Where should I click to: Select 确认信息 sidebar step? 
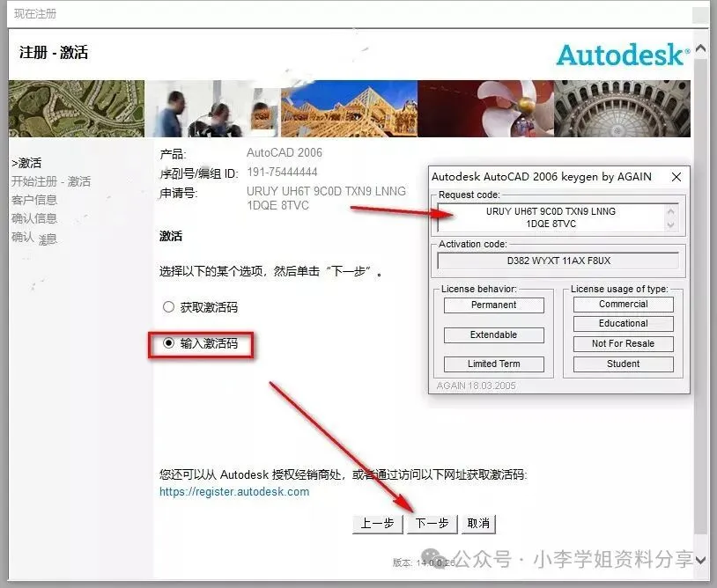34,218
